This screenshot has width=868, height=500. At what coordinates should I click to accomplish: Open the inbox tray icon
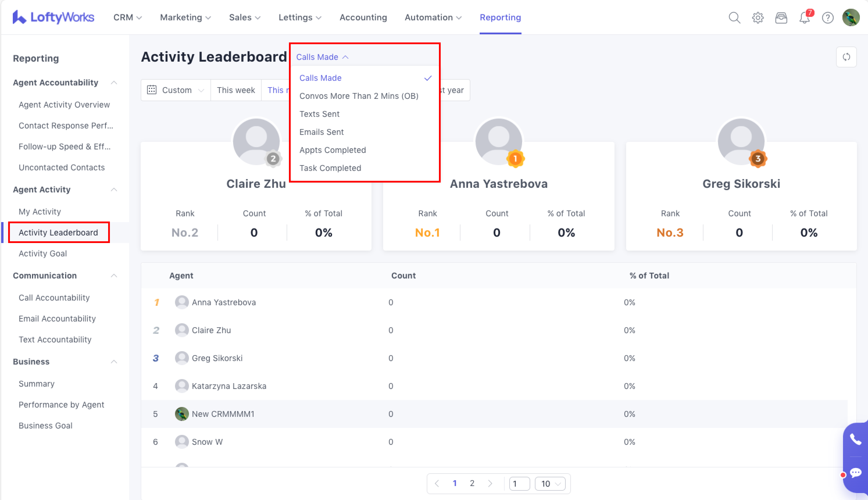coord(781,17)
